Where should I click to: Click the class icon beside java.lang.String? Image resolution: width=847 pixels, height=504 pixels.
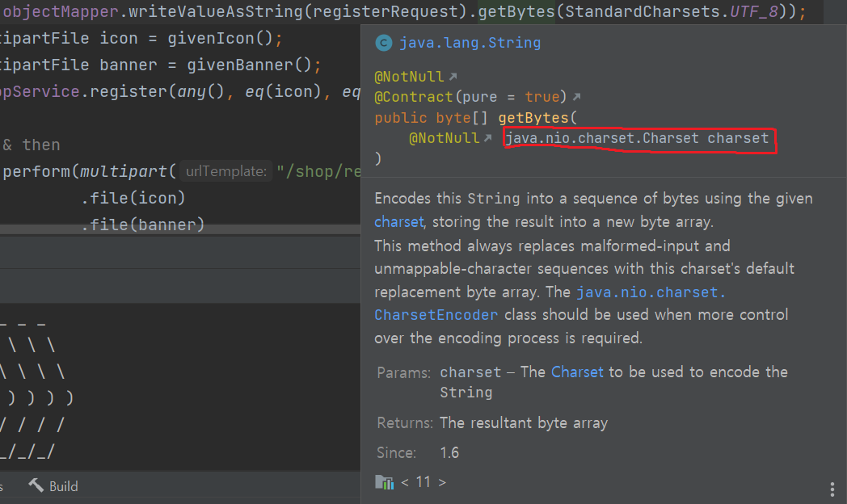coord(384,43)
